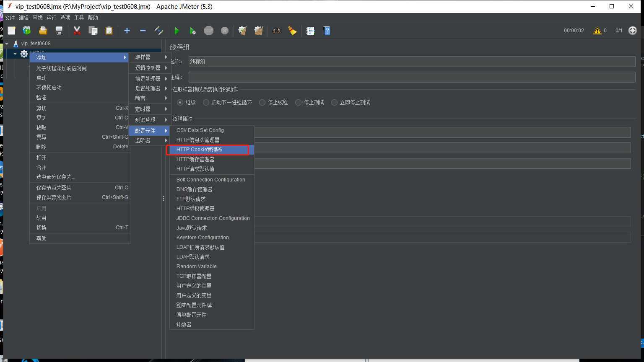This screenshot has width=644, height=362.
Task: Click the test plan flask icon
Action: pyautogui.click(x=16, y=44)
